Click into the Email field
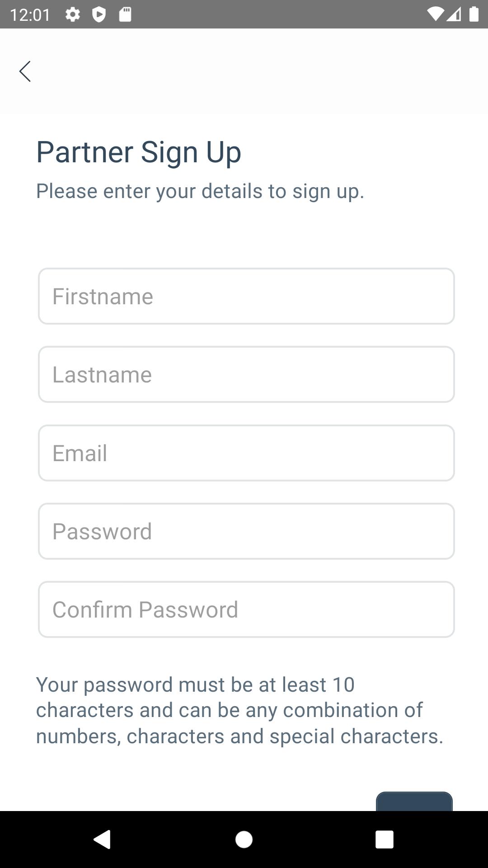The image size is (488, 868). [246, 453]
